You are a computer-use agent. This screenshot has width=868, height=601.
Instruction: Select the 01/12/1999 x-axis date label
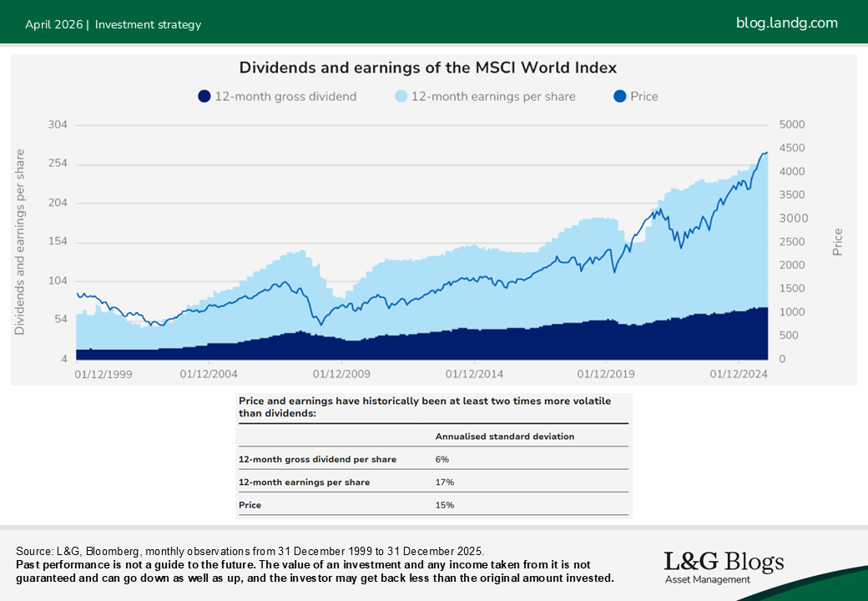click(x=103, y=374)
